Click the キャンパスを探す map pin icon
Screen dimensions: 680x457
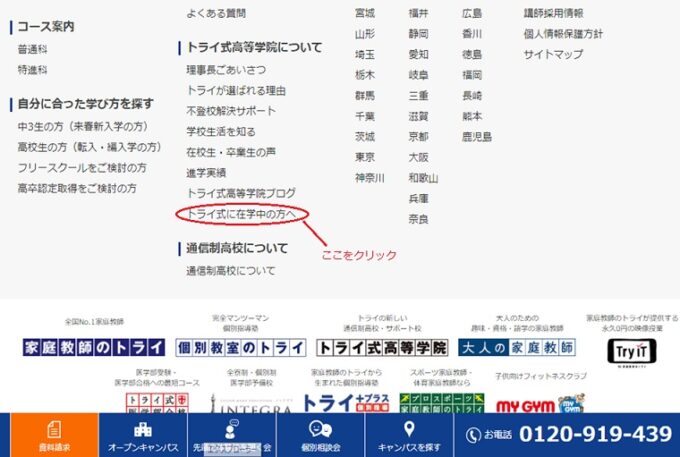pos(410,428)
